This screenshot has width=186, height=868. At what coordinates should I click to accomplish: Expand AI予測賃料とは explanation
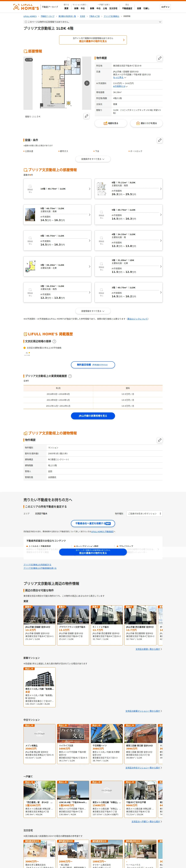[120, 86]
